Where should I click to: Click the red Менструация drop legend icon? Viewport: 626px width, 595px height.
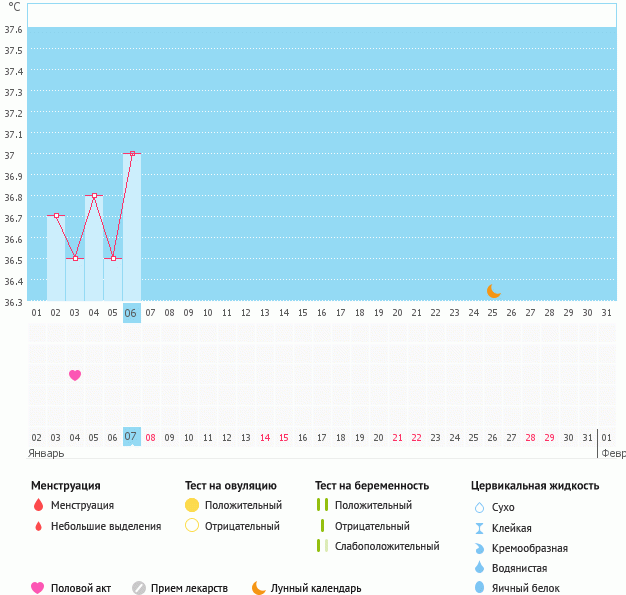click(x=38, y=506)
